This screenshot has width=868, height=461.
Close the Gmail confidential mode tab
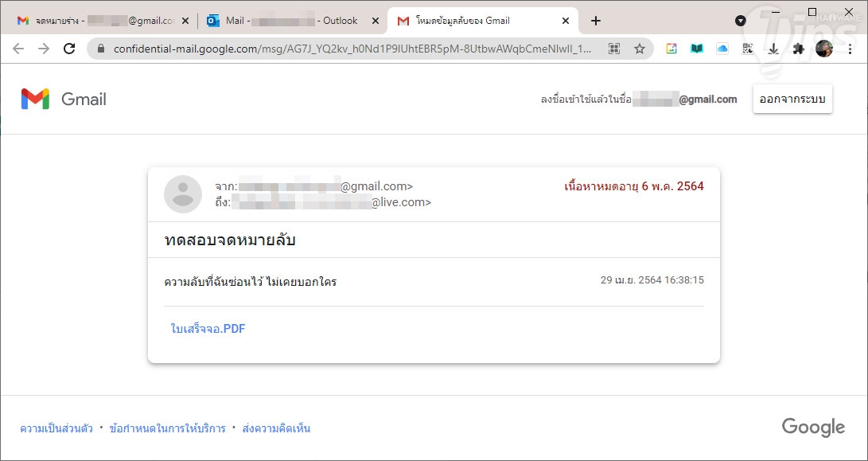click(565, 21)
